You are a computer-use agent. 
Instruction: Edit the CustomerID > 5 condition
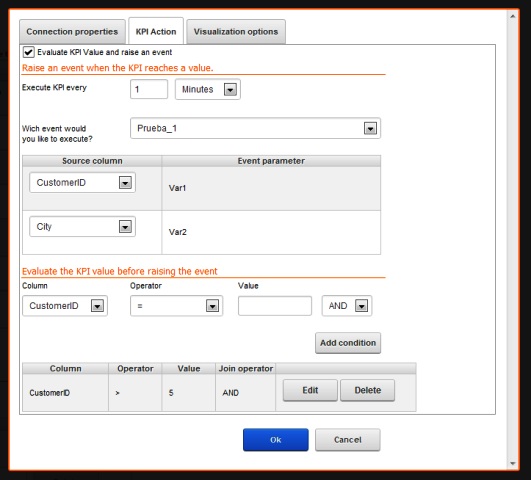[310, 390]
